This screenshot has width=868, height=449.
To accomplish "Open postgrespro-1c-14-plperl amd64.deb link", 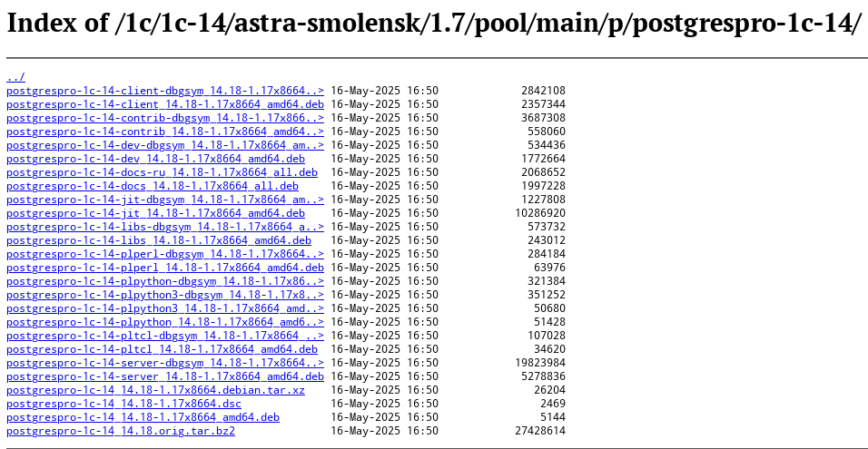I will pos(165,268).
